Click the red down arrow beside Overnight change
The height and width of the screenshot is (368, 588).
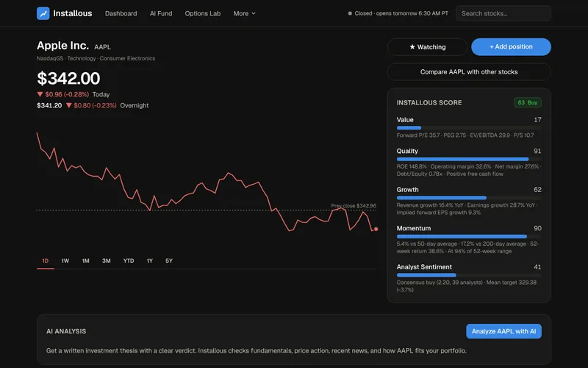[x=68, y=105]
